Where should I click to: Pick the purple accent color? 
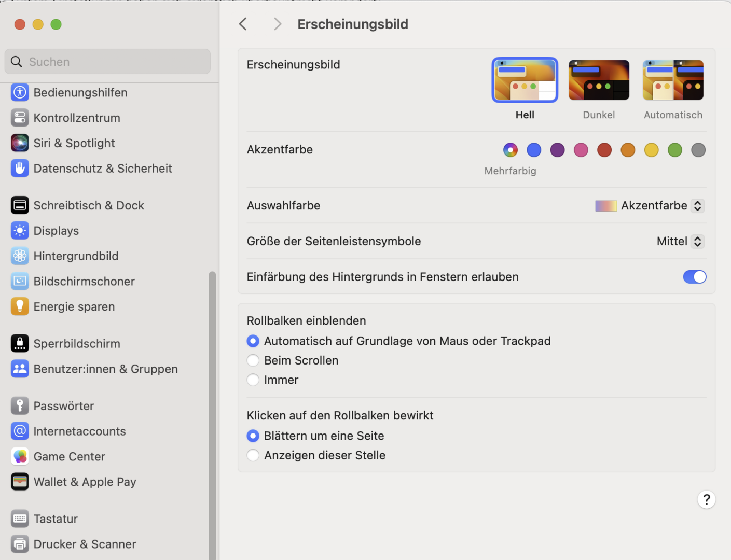coord(557,150)
